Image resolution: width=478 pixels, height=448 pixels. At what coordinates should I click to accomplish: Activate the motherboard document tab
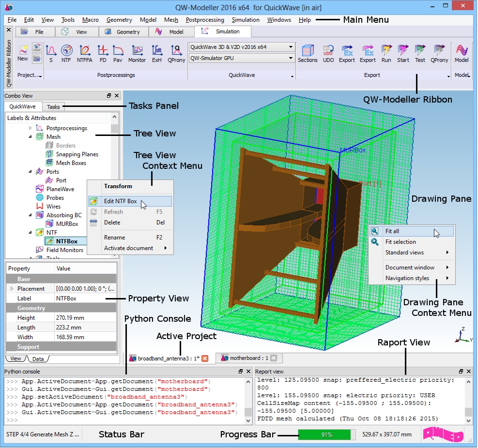249,358
